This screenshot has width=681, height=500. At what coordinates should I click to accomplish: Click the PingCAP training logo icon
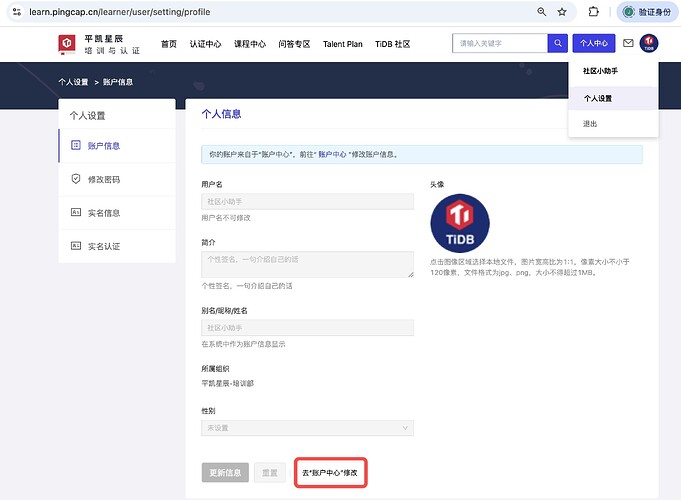tap(66, 44)
